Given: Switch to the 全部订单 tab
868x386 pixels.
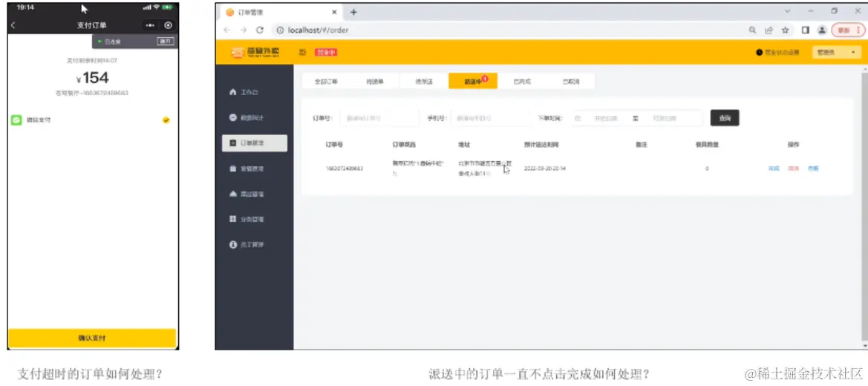Looking at the screenshot, I should point(326,81).
